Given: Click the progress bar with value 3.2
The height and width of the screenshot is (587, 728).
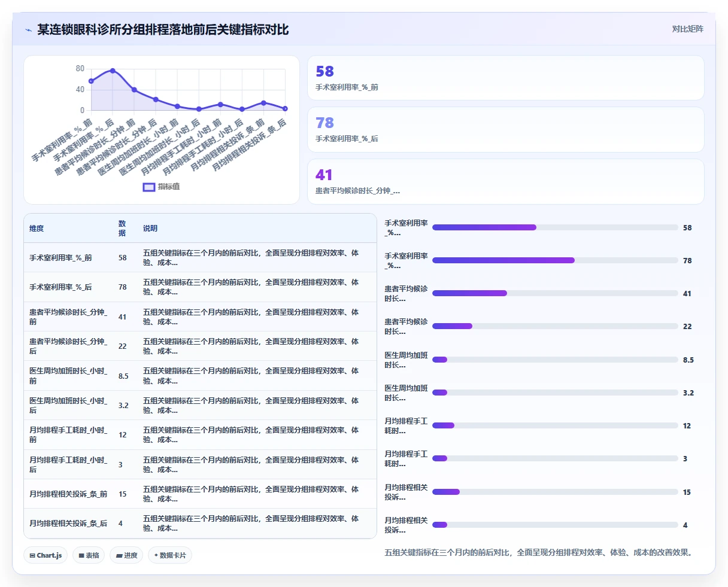Looking at the screenshot, I should (x=555, y=393).
